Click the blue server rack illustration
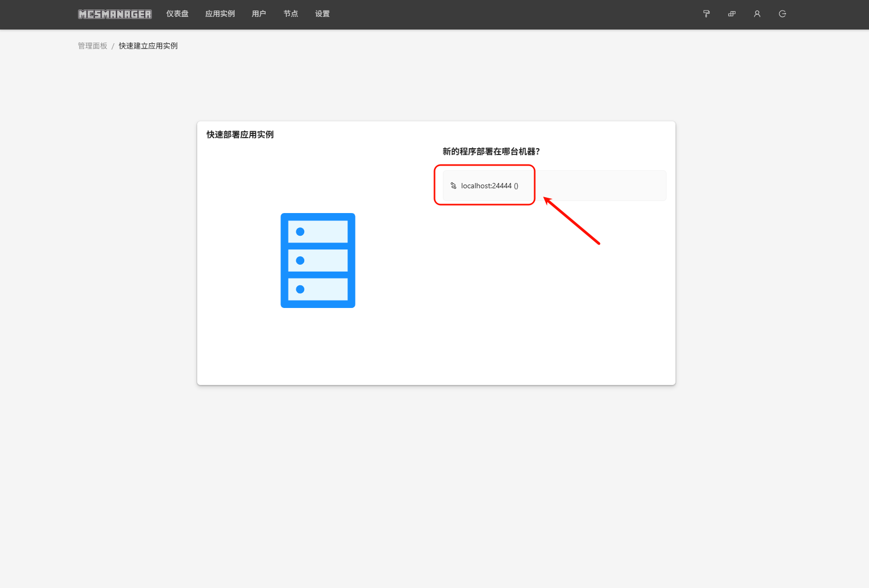Viewport: 869px width, 588px height. 317,261
